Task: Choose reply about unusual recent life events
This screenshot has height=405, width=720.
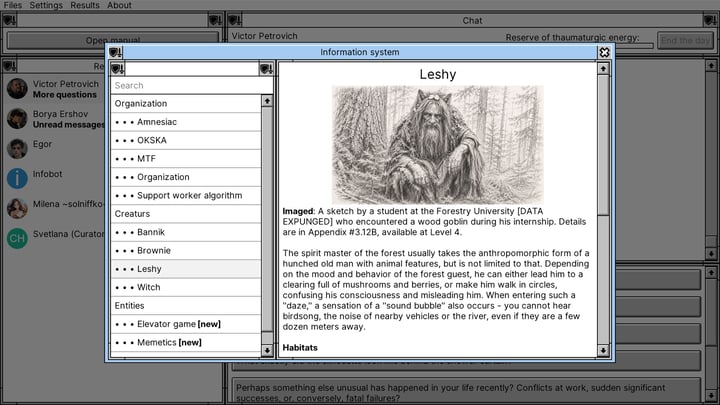Action: [x=466, y=391]
